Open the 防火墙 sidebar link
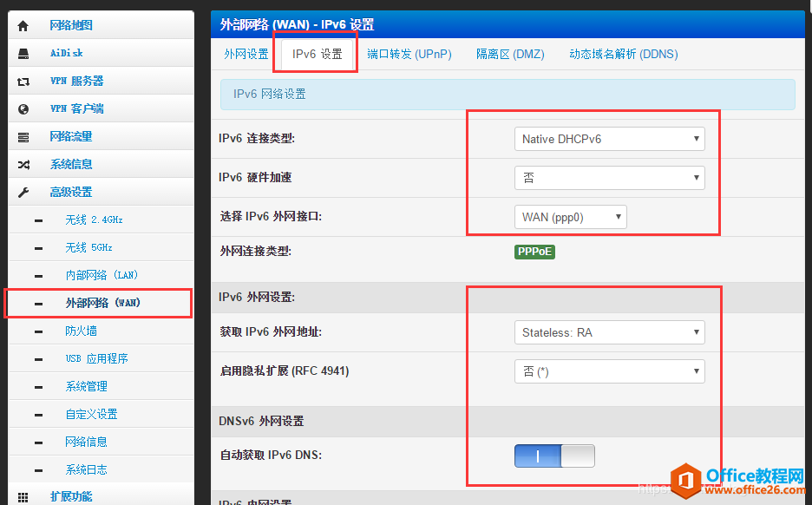The height and width of the screenshot is (505, 812). coord(82,331)
